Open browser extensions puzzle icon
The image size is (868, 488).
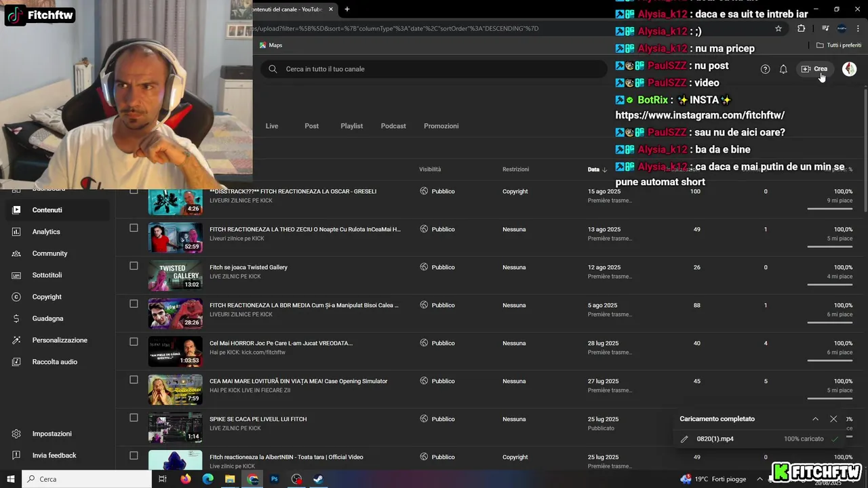click(802, 28)
